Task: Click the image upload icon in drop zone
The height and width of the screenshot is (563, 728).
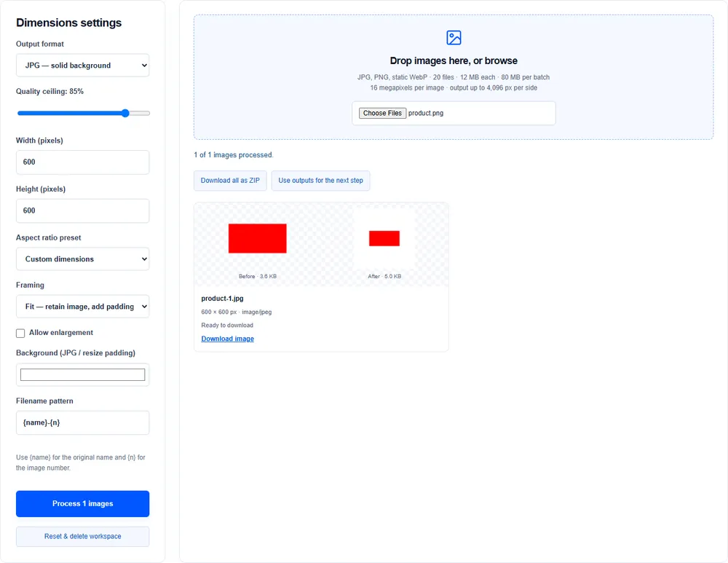Action: click(x=454, y=38)
